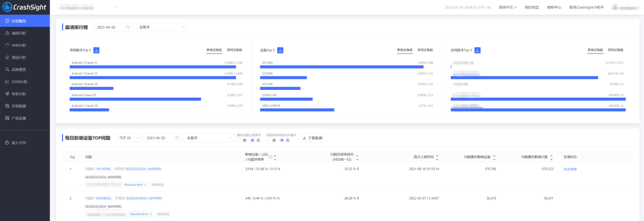Viewport: 644px width, 221px height.
Task: Sort by 问题异常率波动 column
Action: [357, 157]
